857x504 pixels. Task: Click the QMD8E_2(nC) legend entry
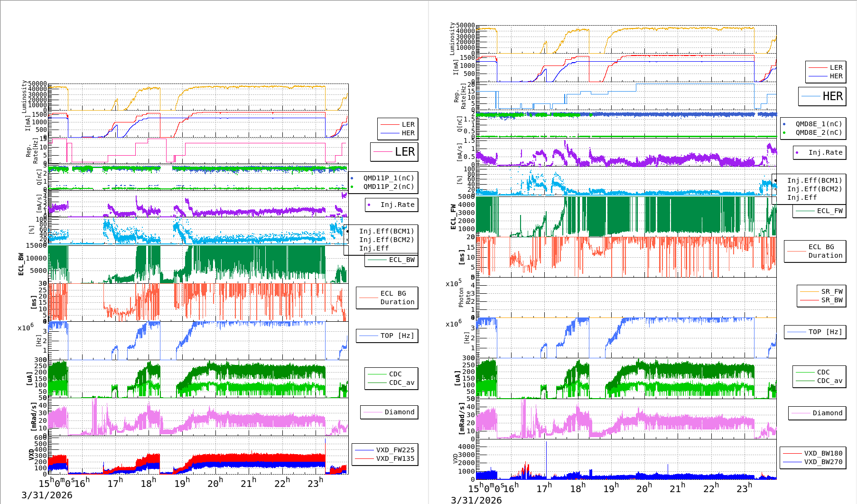(818, 132)
